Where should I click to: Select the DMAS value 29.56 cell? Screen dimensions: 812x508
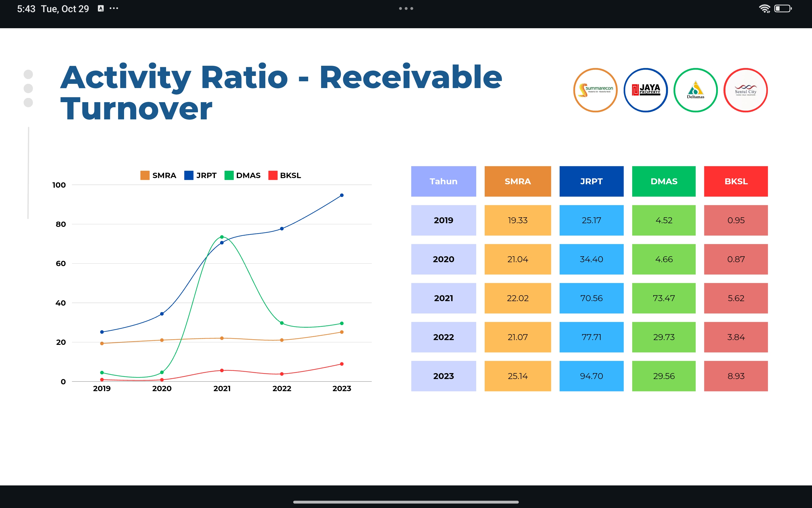(664, 376)
